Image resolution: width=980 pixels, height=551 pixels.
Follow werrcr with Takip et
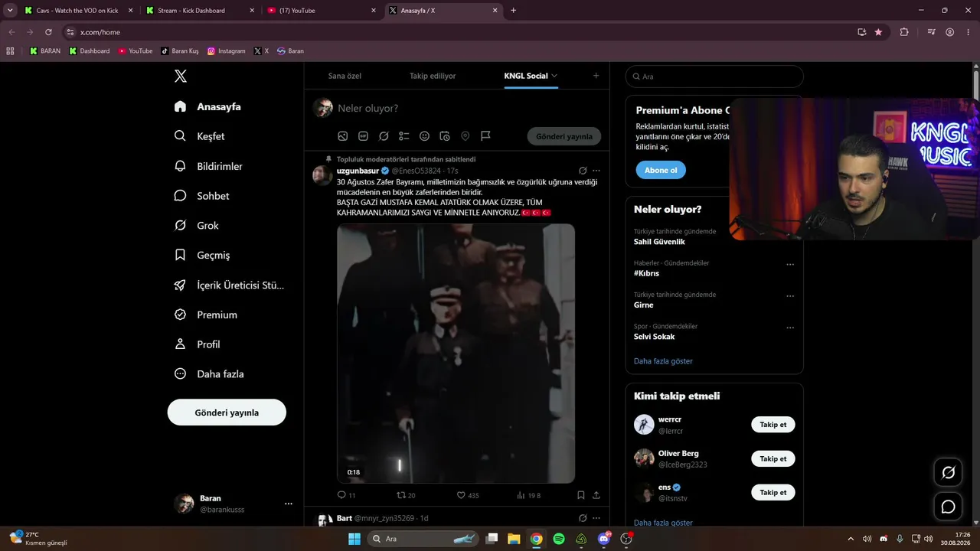tap(773, 425)
